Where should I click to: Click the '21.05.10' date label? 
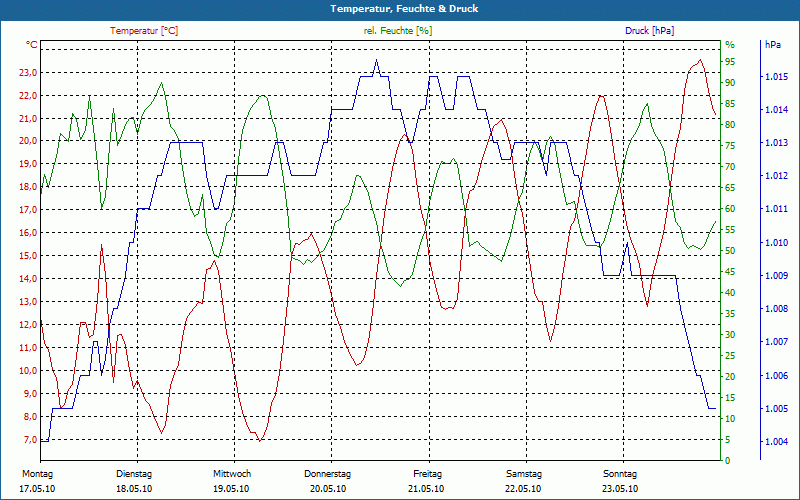[x=426, y=489]
